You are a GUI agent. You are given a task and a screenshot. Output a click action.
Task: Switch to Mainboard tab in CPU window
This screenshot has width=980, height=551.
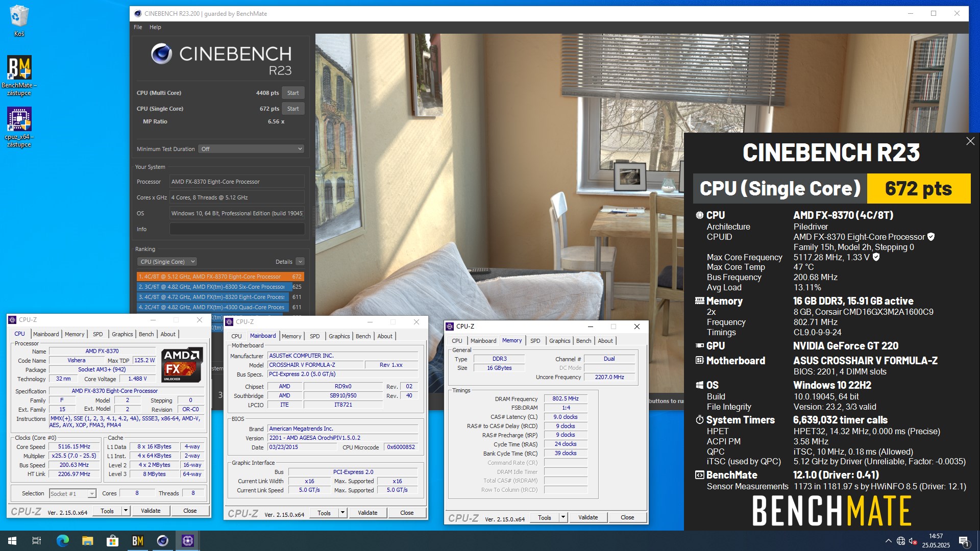tap(46, 334)
